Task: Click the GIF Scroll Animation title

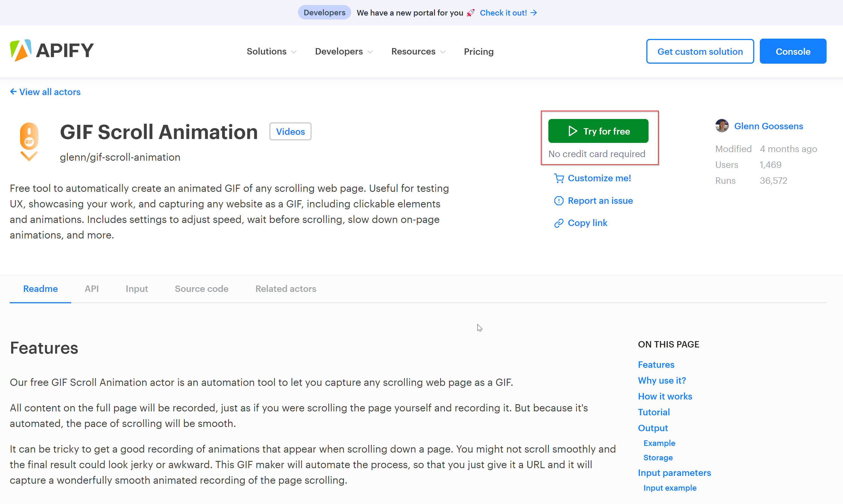Action: coord(159,132)
